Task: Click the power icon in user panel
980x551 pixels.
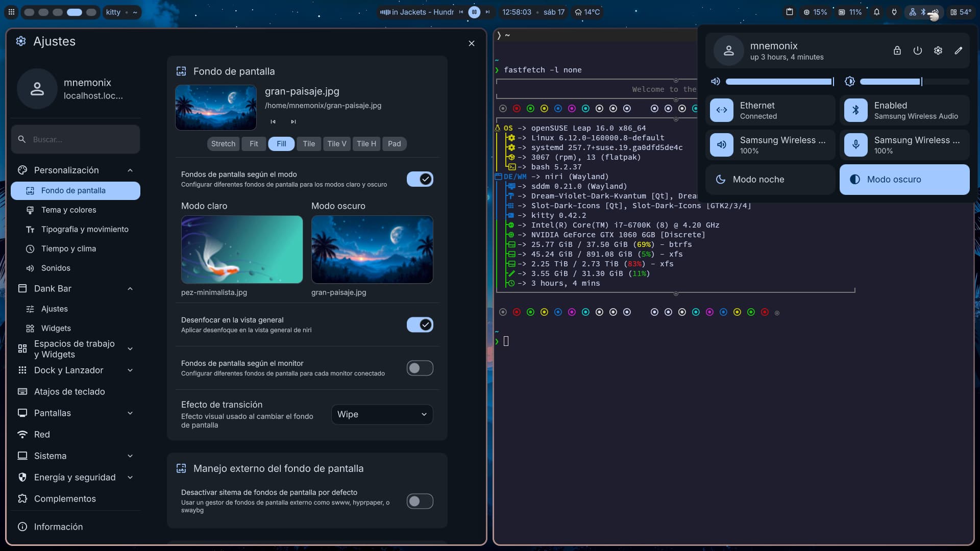Action: 917,51
